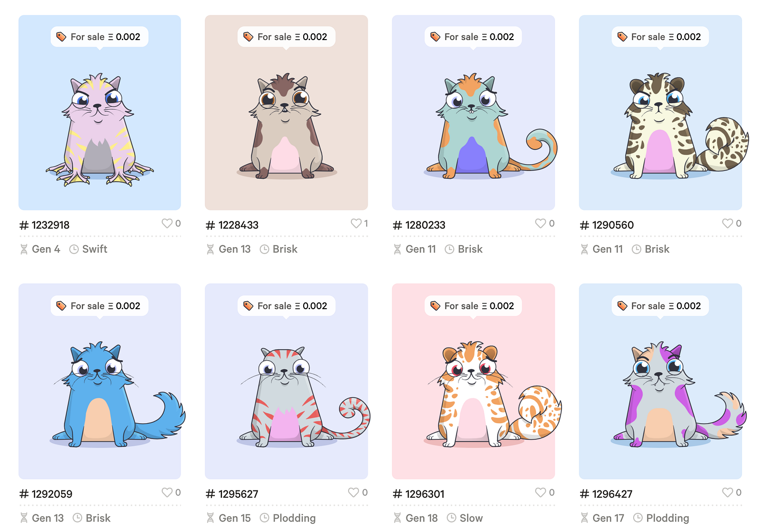This screenshot has width=764, height=532.
Task: Tap the heart icon beside #1292059
Action: pyautogui.click(x=167, y=492)
